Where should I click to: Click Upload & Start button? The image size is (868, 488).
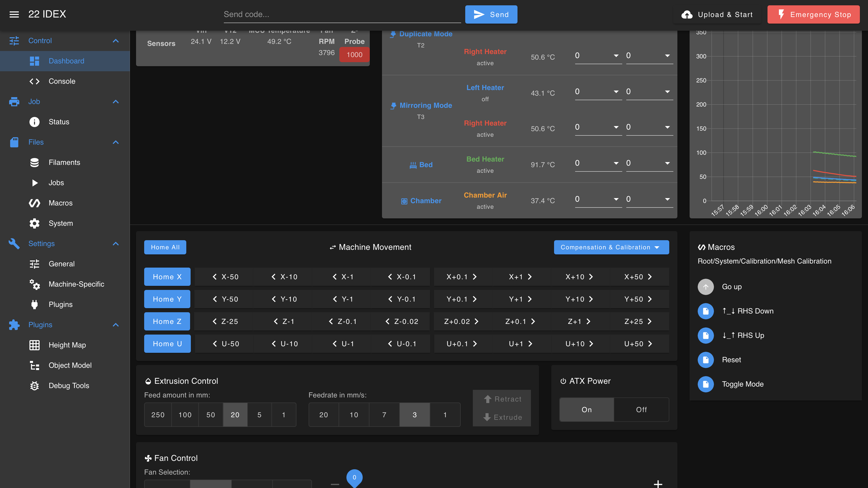pyautogui.click(x=717, y=14)
